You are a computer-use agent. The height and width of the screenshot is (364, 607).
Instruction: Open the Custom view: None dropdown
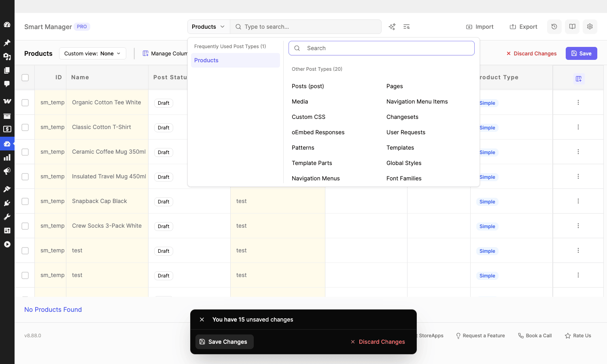tap(93, 53)
